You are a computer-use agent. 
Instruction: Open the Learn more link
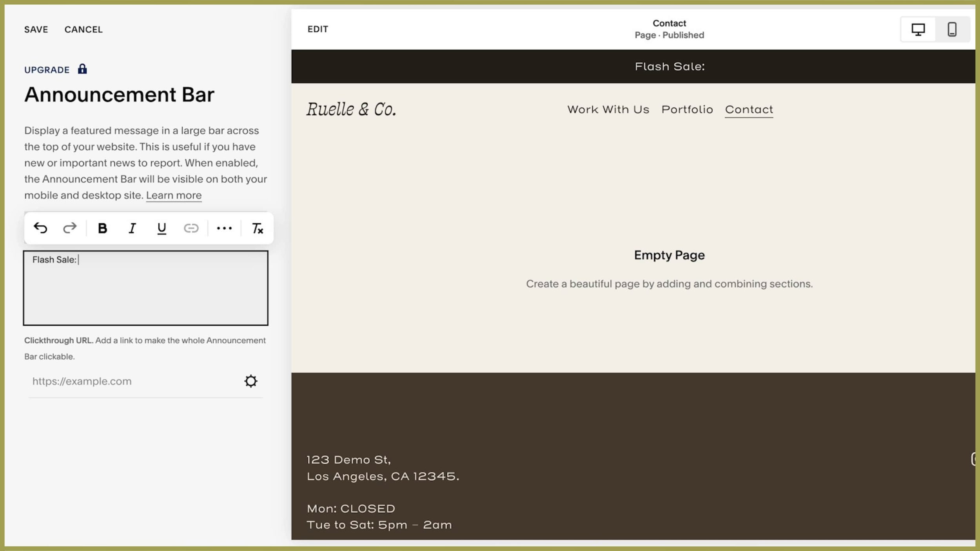[x=174, y=195]
